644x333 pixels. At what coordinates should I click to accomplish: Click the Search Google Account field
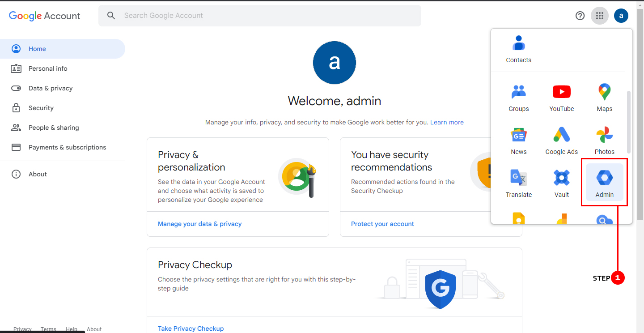[259, 15]
